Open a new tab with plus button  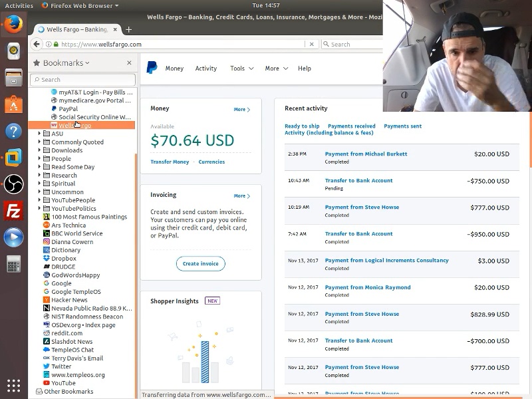(128, 29)
